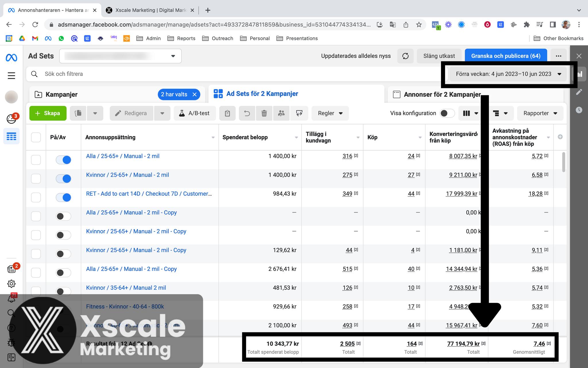
Task: Click the clipboard paste icon in toolbar
Action: (227, 113)
